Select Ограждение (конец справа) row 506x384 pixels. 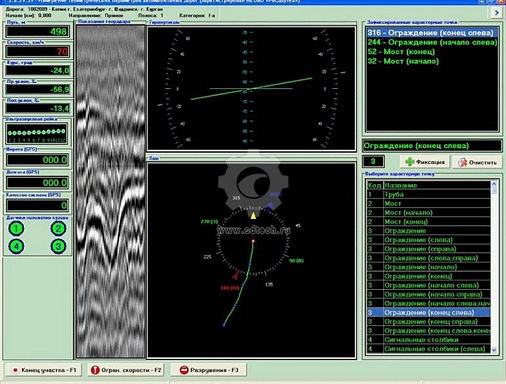coord(429,322)
